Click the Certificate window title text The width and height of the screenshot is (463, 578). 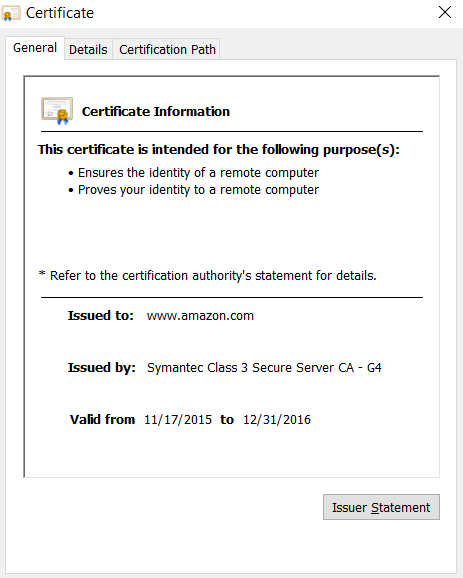point(60,13)
